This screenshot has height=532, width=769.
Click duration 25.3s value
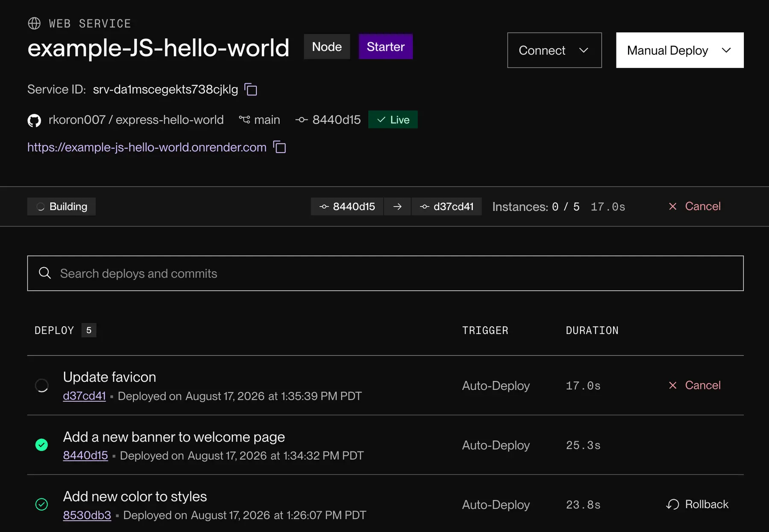click(x=583, y=445)
